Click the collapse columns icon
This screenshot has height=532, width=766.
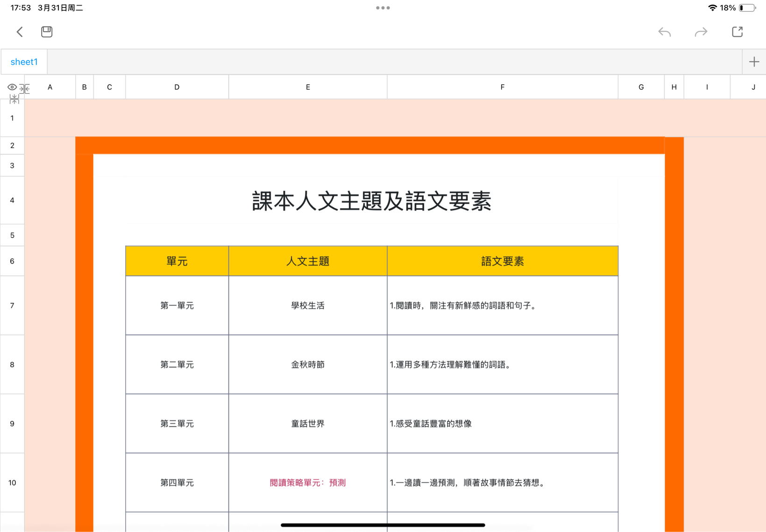click(x=25, y=89)
